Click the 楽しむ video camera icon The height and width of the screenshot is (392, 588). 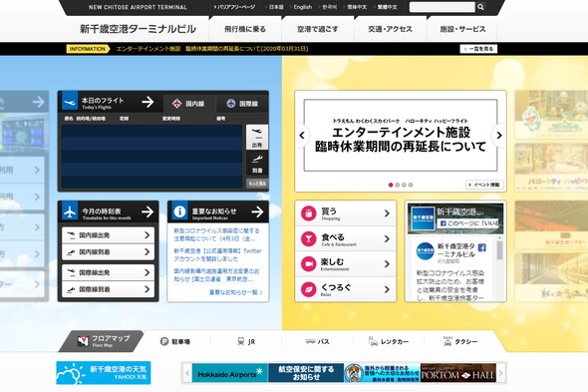click(309, 264)
